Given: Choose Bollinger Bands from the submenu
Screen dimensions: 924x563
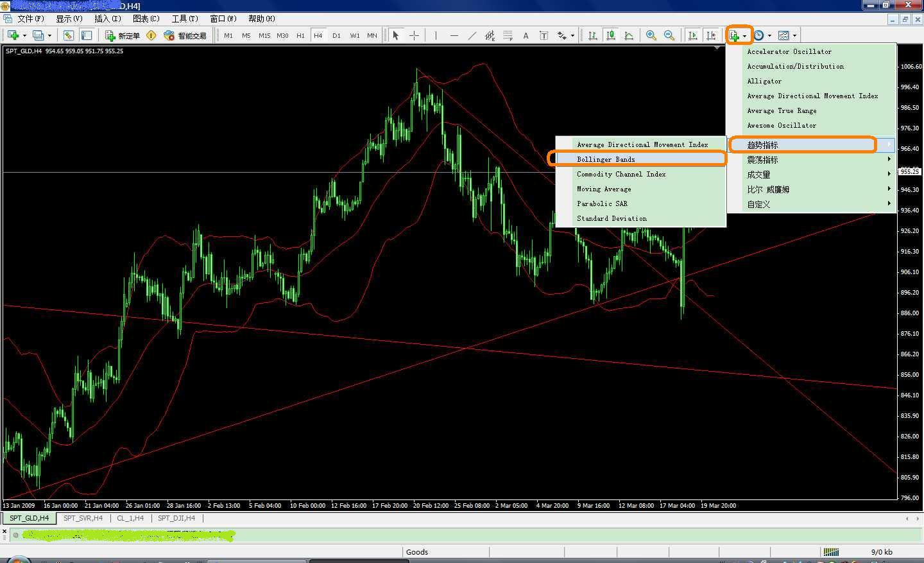Looking at the screenshot, I should pyautogui.click(x=640, y=159).
